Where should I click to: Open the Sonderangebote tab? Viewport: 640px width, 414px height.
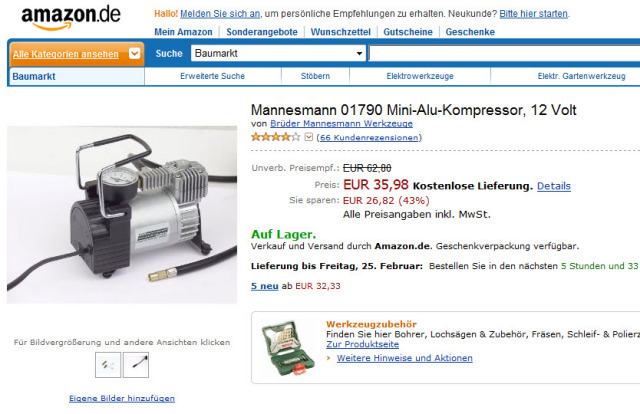262,32
